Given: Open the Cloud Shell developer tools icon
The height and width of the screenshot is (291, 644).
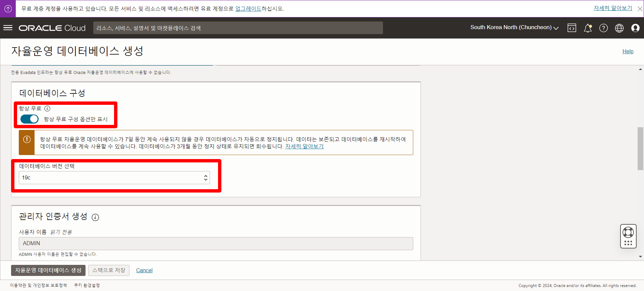Looking at the screenshot, I should (572, 28).
